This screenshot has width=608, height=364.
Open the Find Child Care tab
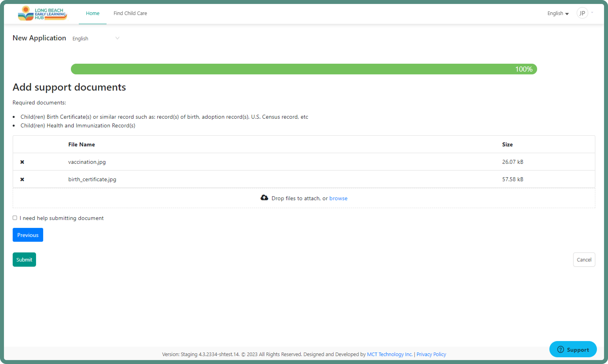(130, 13)
